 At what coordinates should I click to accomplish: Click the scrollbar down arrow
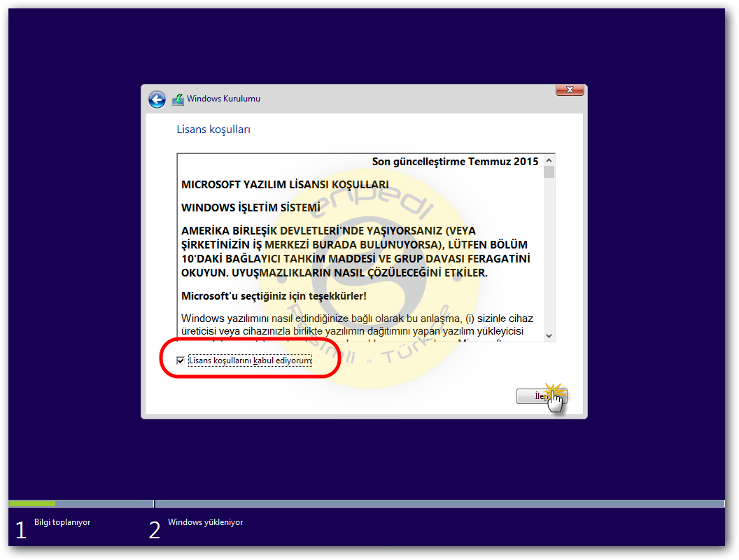click(x=550, y=336)
